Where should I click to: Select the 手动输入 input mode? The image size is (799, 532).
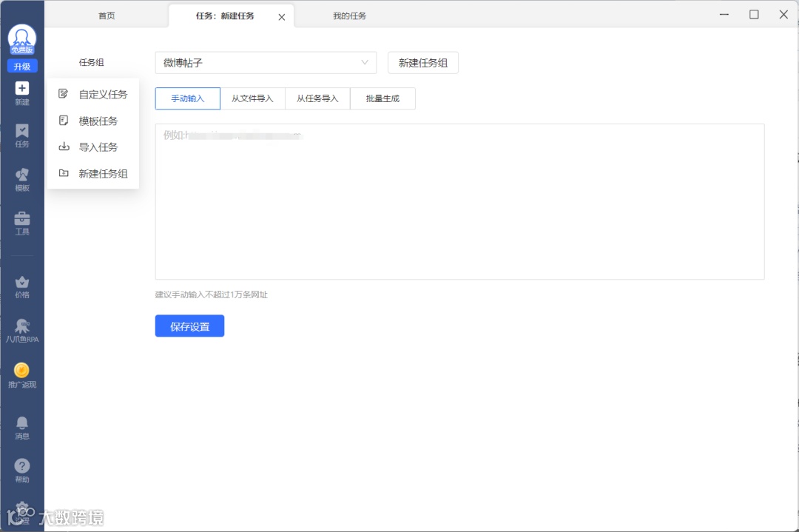(187, 98)
